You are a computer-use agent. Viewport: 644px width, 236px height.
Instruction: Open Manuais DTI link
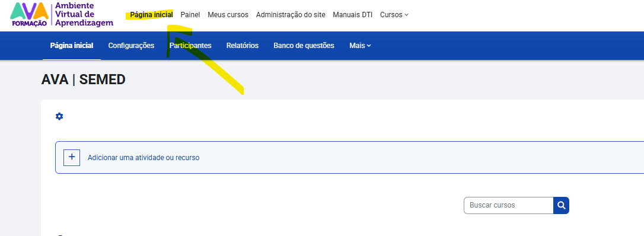(352, 15)
